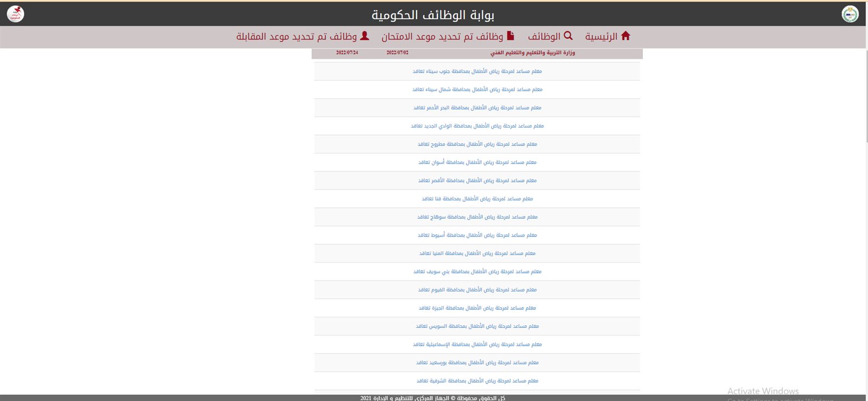The image size is (868, 401).
Task: Open the وظائف تم تحديد موعد المقابلة menu text
Action: pos(296,36)
